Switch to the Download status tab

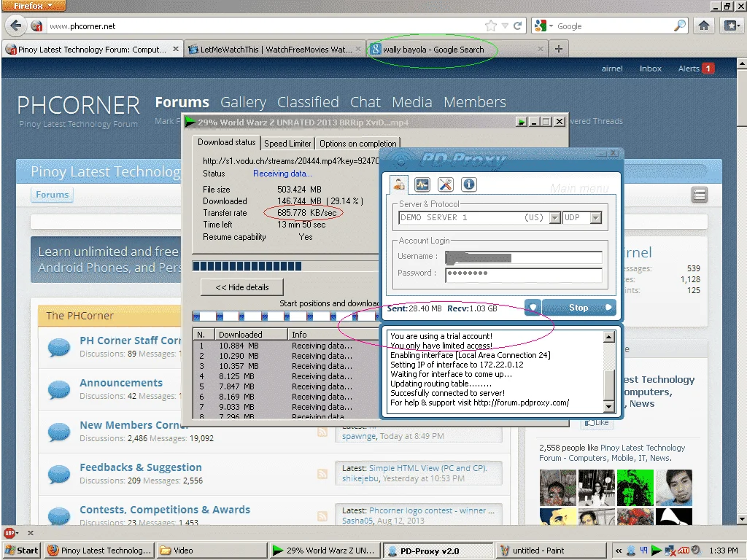[226, 142]
